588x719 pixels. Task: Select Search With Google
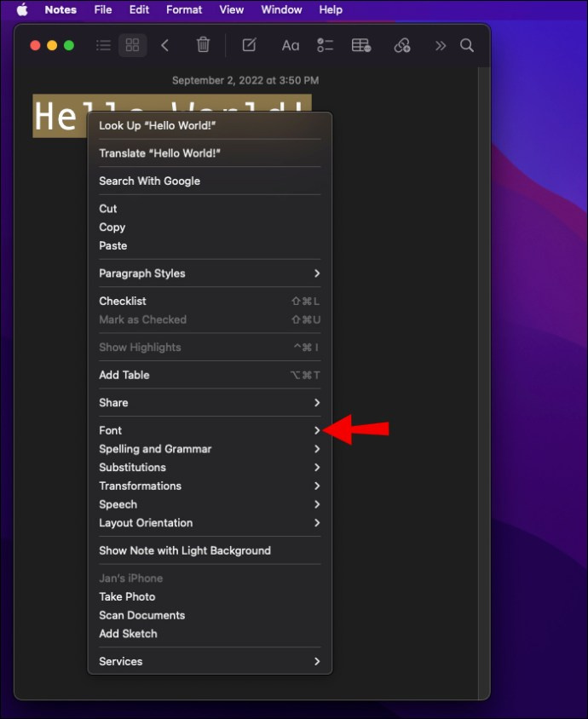click(x=210, y=181)
